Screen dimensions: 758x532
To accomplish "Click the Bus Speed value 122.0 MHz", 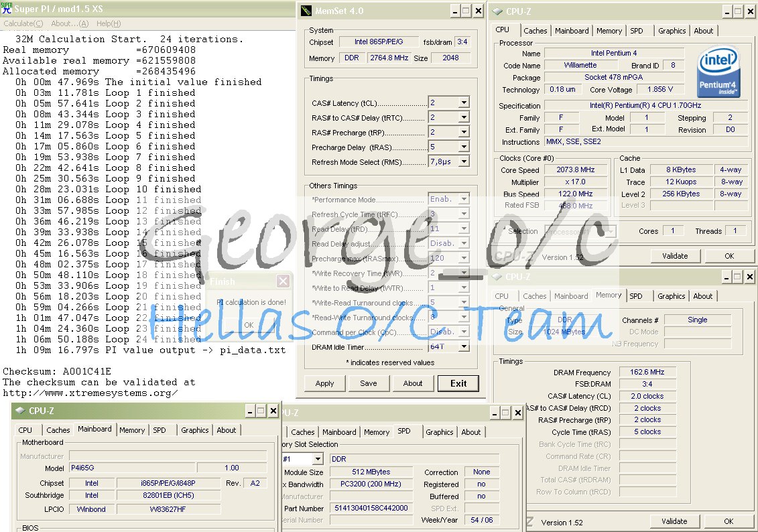I will click(x=575, y=194).
